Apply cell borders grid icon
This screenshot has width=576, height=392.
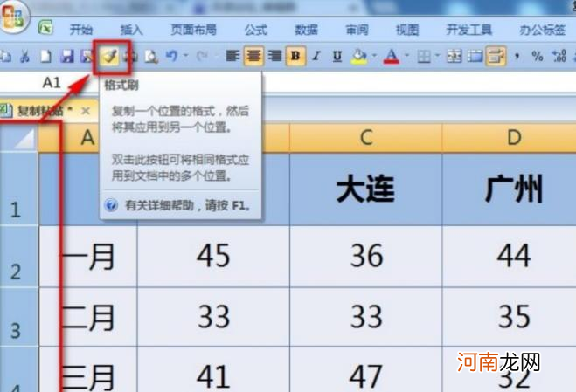pos(424,56)
